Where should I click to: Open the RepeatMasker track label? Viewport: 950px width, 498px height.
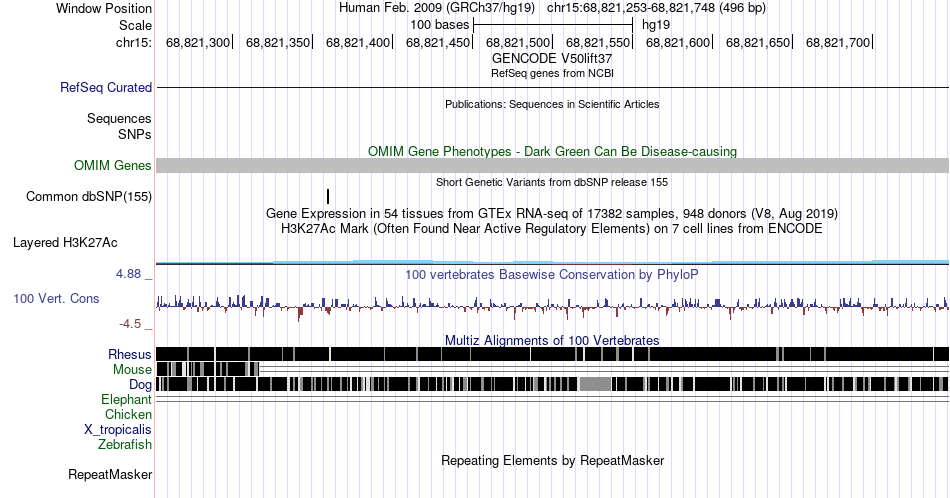pyautogui.click(x=110, y=474)
